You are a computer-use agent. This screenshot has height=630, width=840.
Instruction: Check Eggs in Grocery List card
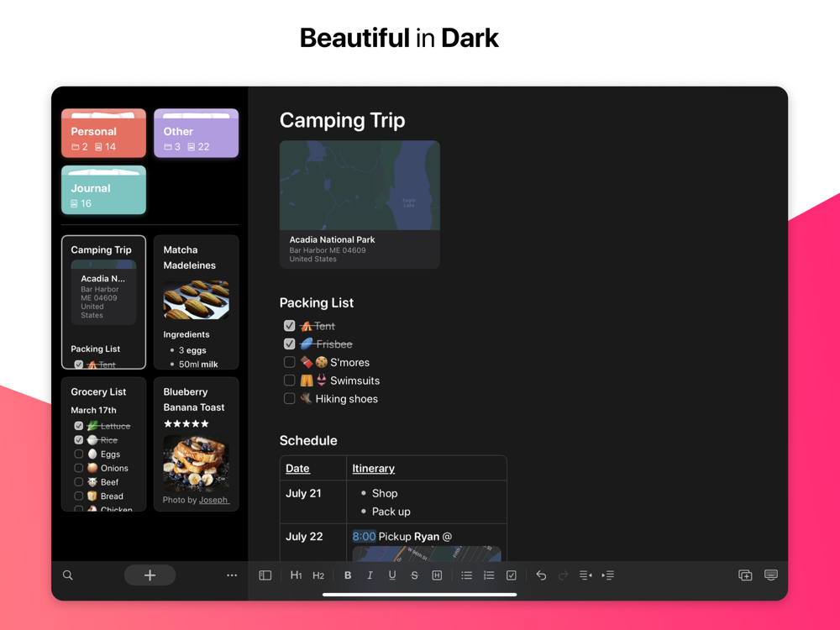coord(79,454)
